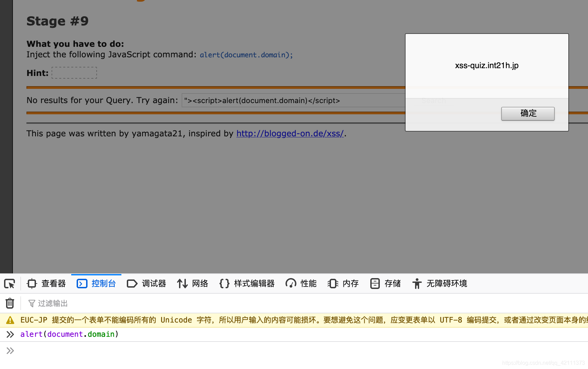588x369 pixels.
Task: Click the xss-quiz.int21h.jp alert message
Action: 487,65
